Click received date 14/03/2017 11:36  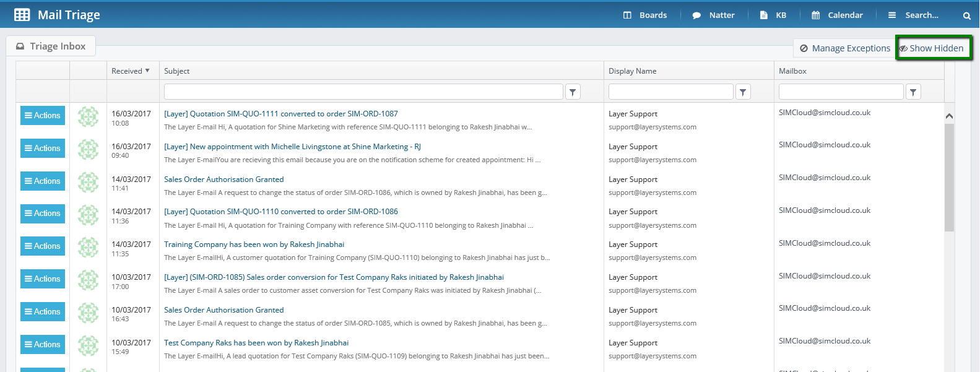pos(131,216)
